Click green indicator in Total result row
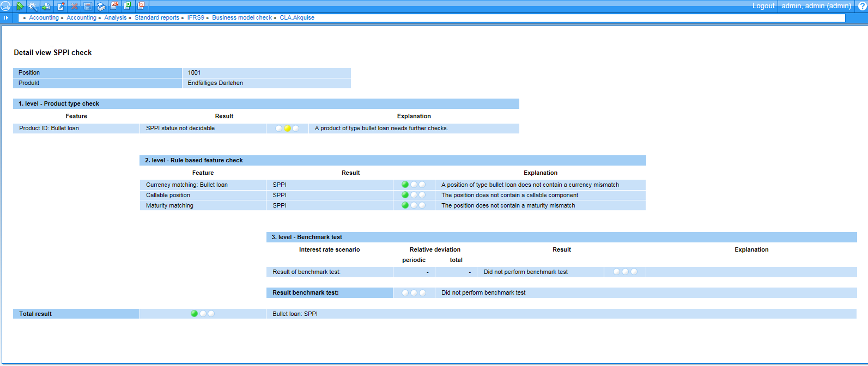868x366 pixels. tap(194, 313)
